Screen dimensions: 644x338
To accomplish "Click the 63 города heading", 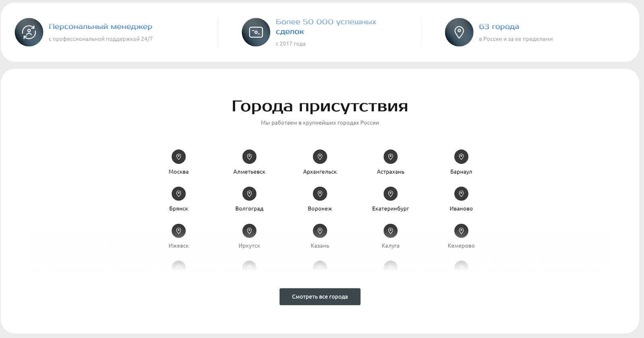I will [499, 27].
